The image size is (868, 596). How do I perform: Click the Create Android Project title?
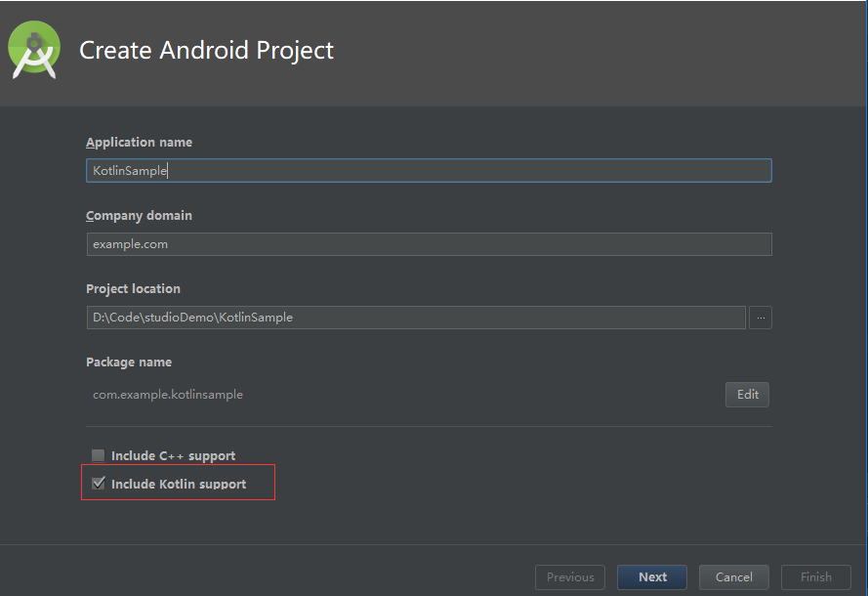click(x=206, y=51)
